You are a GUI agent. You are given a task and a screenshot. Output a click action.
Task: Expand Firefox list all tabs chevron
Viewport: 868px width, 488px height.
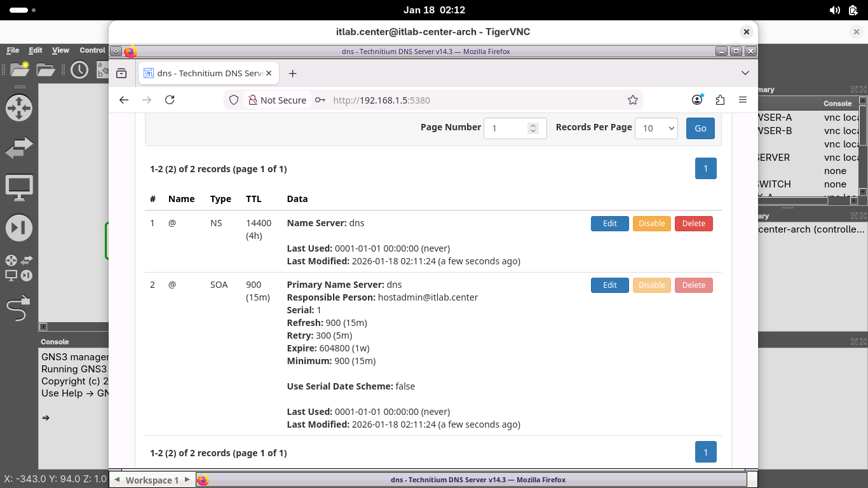tap(745, 73)
